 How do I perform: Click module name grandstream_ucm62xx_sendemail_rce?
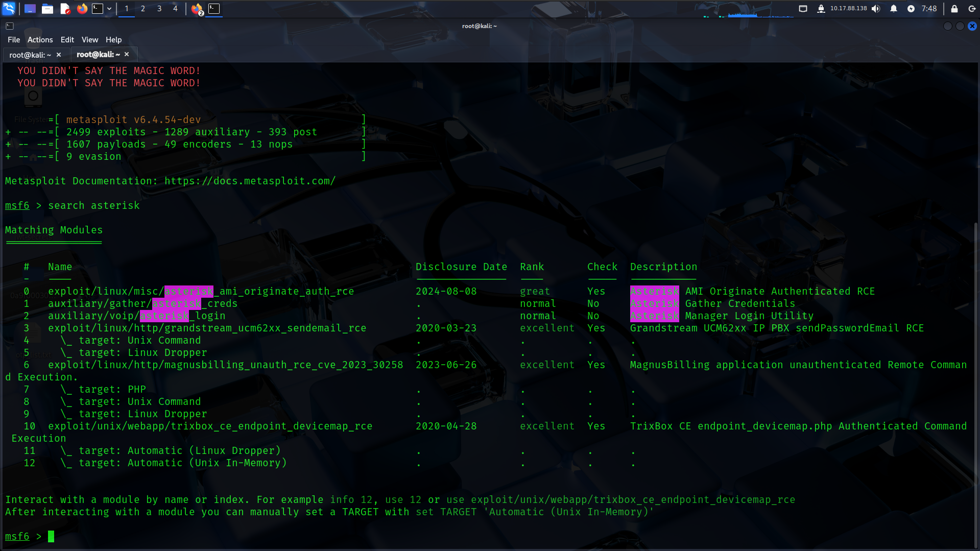pyautogui.click(x=207, y=328)
